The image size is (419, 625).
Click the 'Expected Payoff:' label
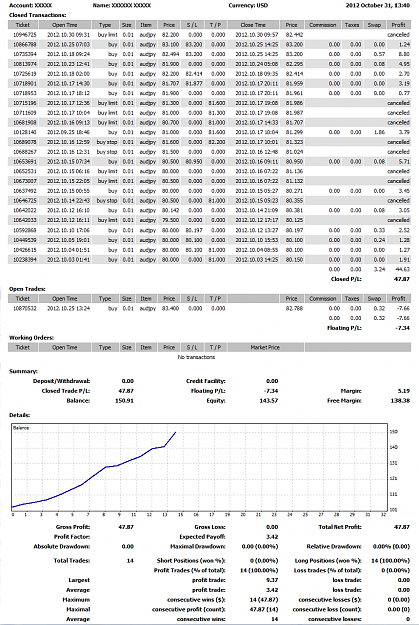pyautogui.click(x=203, y=537)
